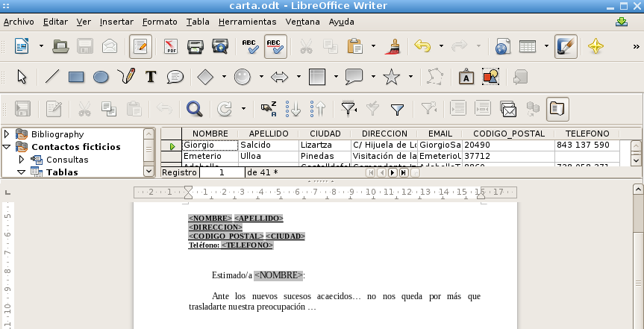The image size is (644, 329).
Task: Select the Rectangle drawing tool
Action: [76, 76]
